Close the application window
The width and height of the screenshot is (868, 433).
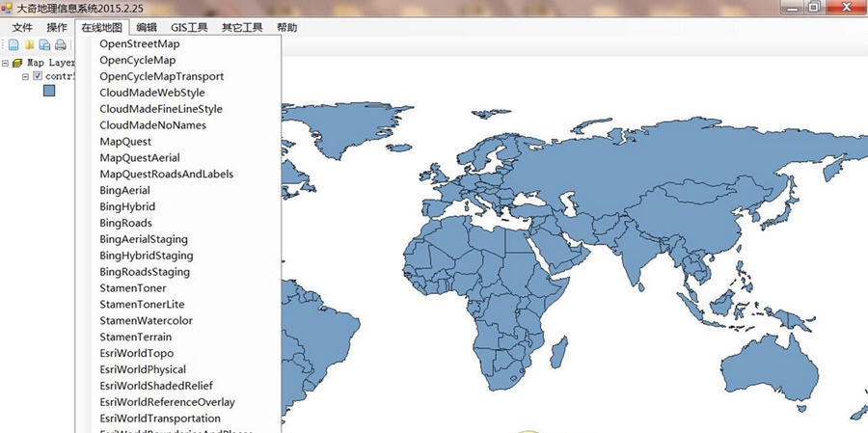847,8
